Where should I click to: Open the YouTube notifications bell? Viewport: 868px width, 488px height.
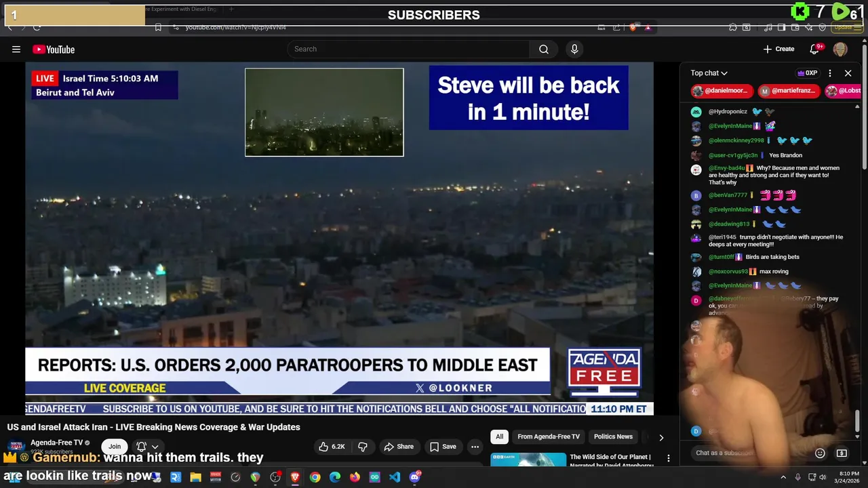816,49
